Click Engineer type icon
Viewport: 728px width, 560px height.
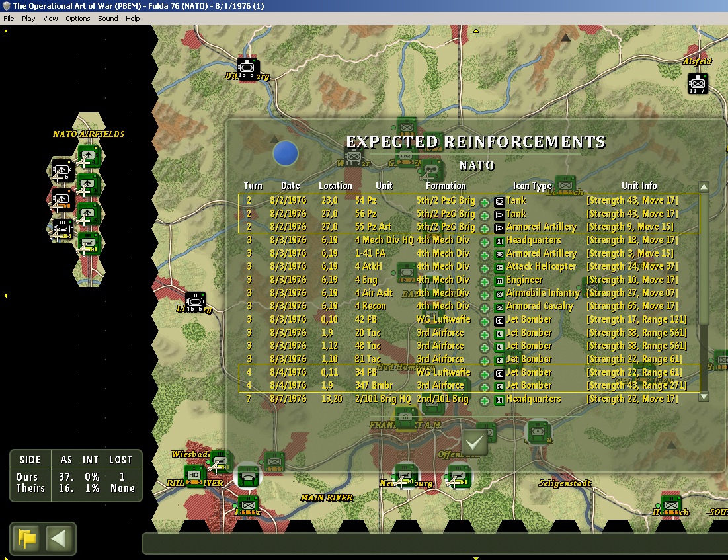[x=499, y=282]
